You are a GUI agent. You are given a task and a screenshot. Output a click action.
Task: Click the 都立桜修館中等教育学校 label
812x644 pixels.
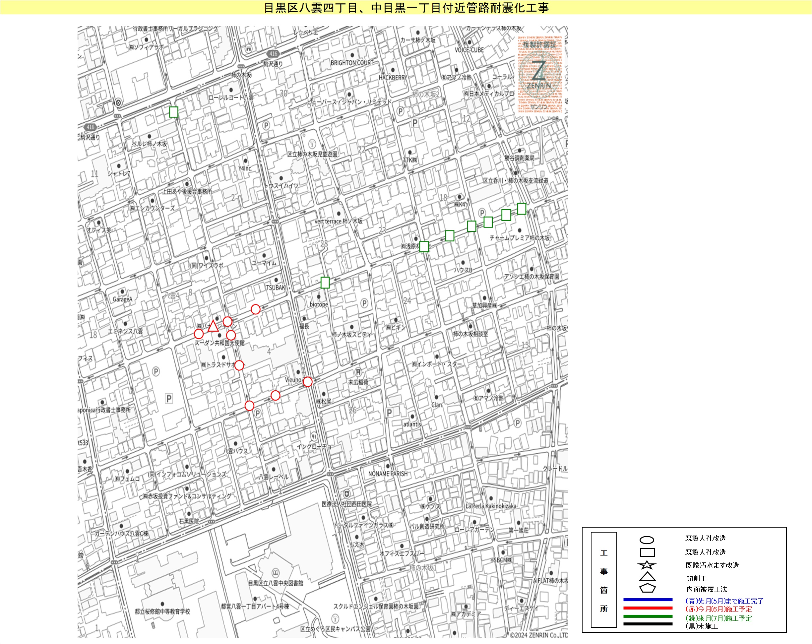click(x=162, y=611)
